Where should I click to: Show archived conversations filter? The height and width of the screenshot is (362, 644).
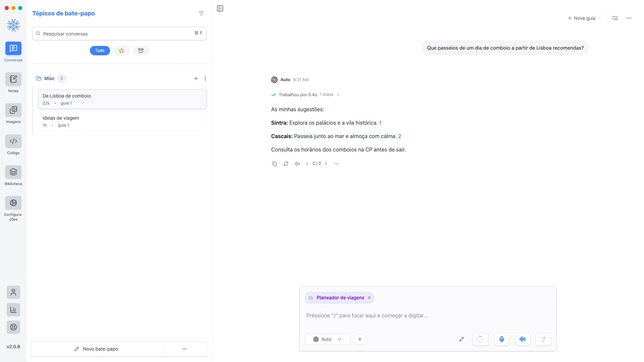pos(141,51)
